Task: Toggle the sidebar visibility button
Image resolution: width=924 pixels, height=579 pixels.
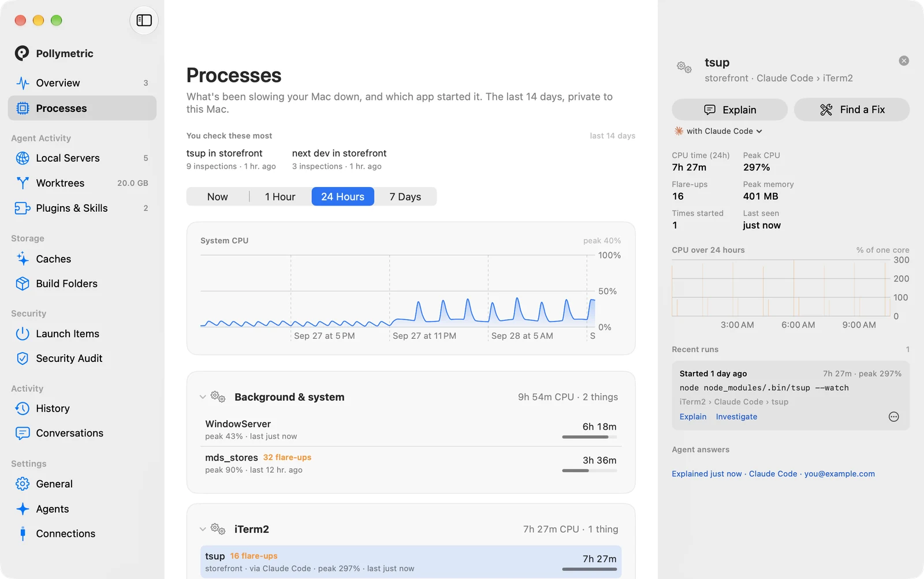Action: click(144, 20)
